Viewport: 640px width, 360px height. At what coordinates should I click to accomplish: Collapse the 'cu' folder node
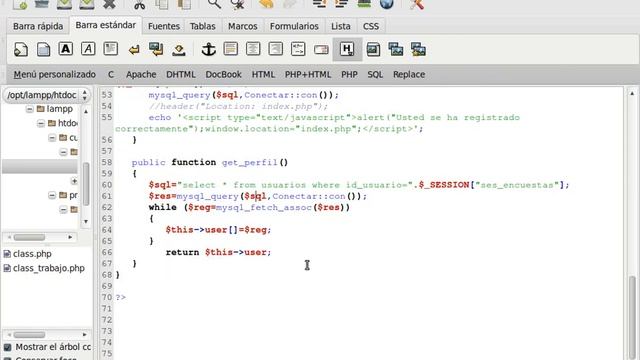click(x=52, y=138)
